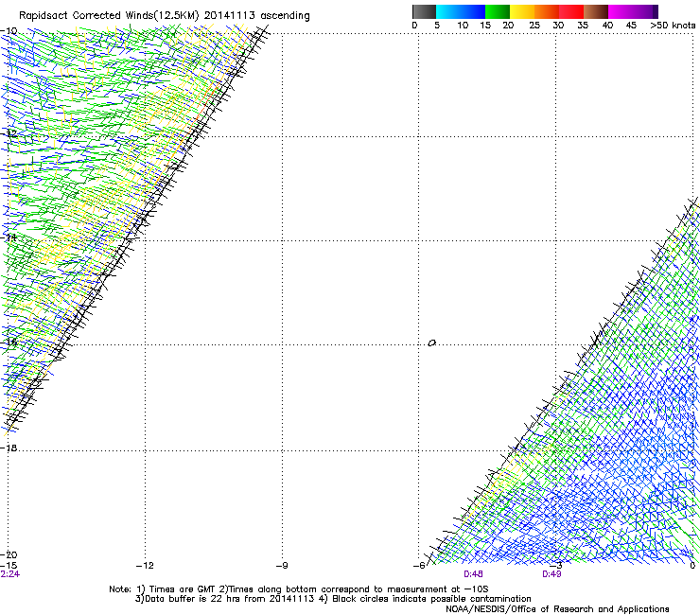
Task: Click the '20141113 ascending' date in title
Action: pos(256,16)
